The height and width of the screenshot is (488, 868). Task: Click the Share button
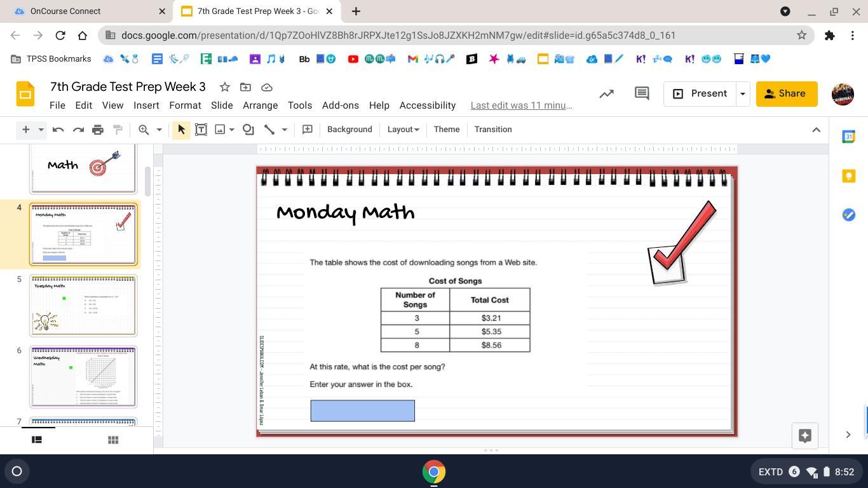(x=787, y=94)
